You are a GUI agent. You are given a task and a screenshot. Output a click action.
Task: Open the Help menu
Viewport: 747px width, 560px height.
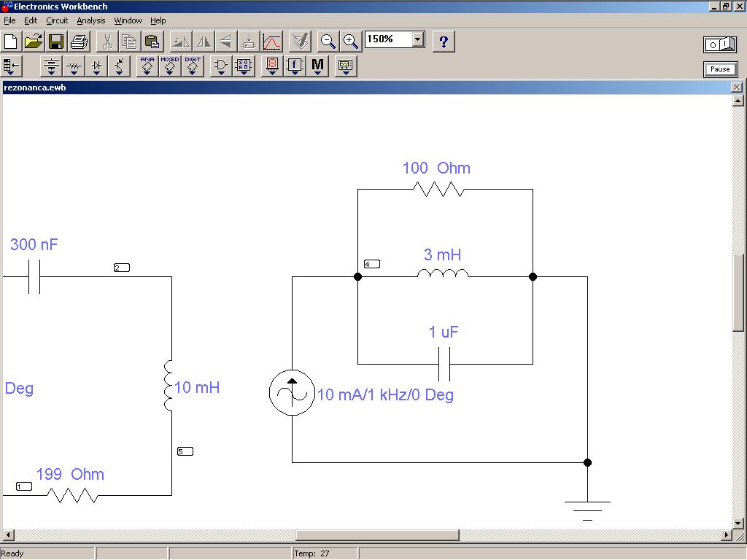[x=158, y=20]
